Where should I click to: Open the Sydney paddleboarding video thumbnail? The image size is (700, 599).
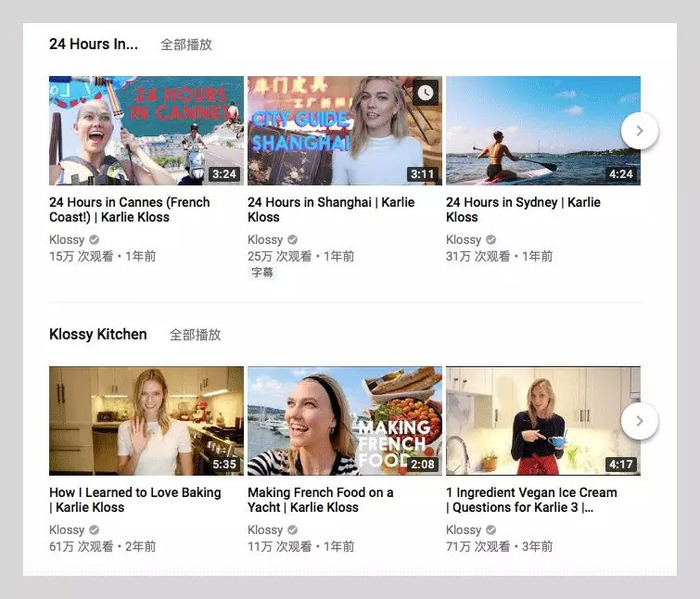[x=543, y=131]
